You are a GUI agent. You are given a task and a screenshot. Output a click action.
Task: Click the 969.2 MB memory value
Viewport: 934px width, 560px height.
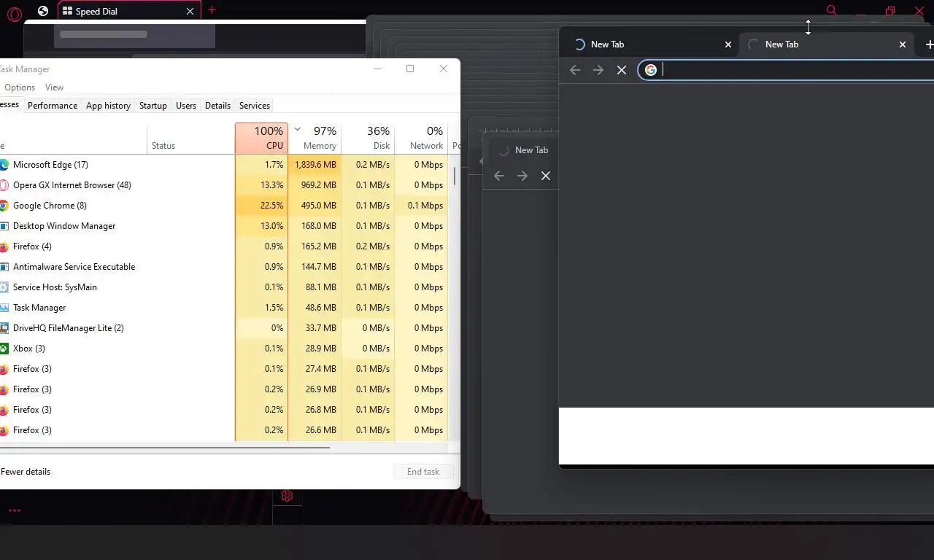click(x=319, y=185)
